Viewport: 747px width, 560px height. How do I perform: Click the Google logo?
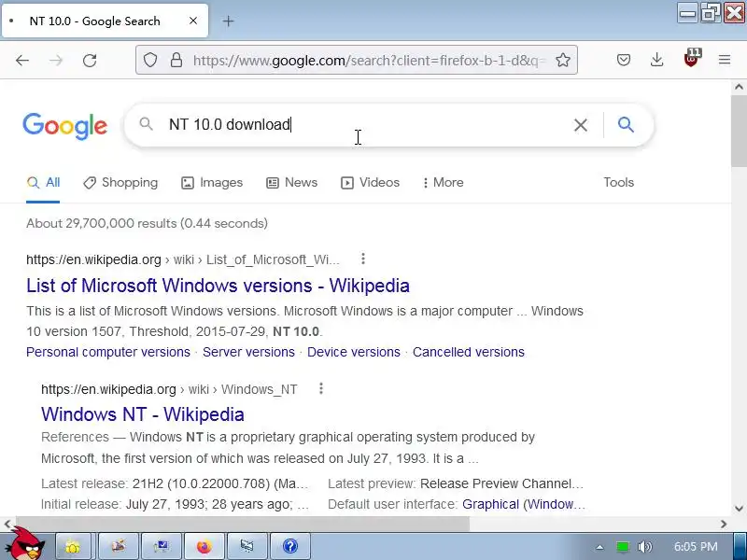click(64, 126)
